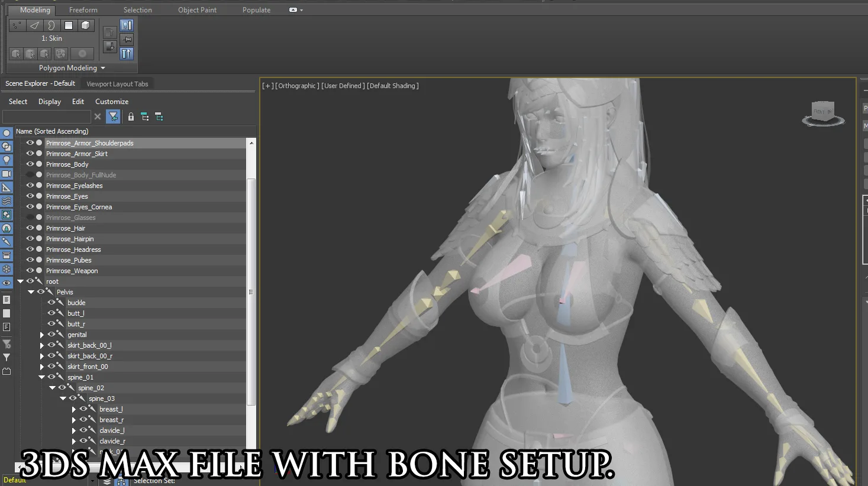Expand the skirt_front_00 node

[42, 367]
